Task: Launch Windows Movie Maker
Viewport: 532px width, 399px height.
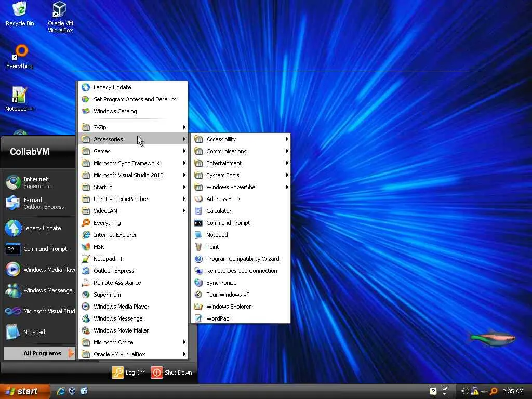Action: tap(133, 330)
